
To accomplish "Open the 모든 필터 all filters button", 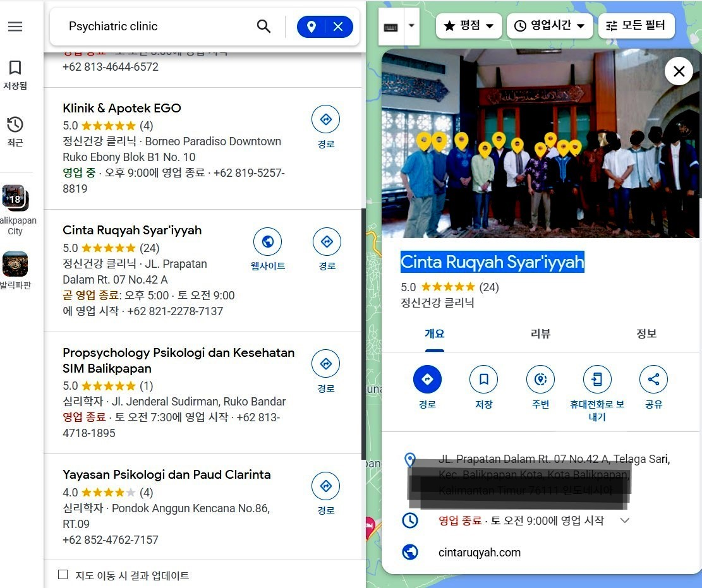I will point(636,25).
